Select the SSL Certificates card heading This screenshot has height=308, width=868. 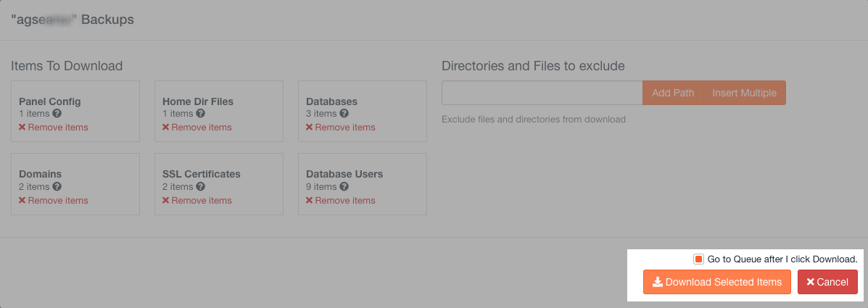[x=202, y=174]
